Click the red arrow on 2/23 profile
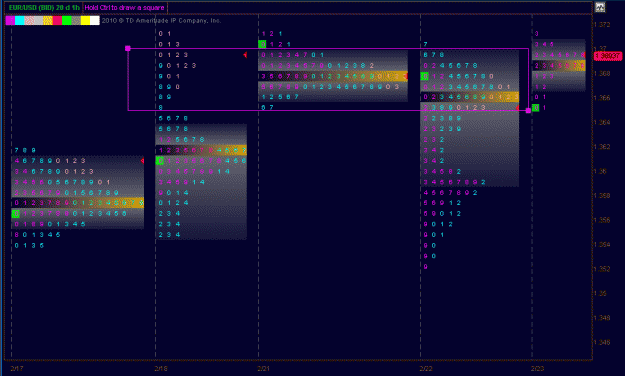Image resolution: width=625 pixels, height=376 pixels. tap(584, 55)
